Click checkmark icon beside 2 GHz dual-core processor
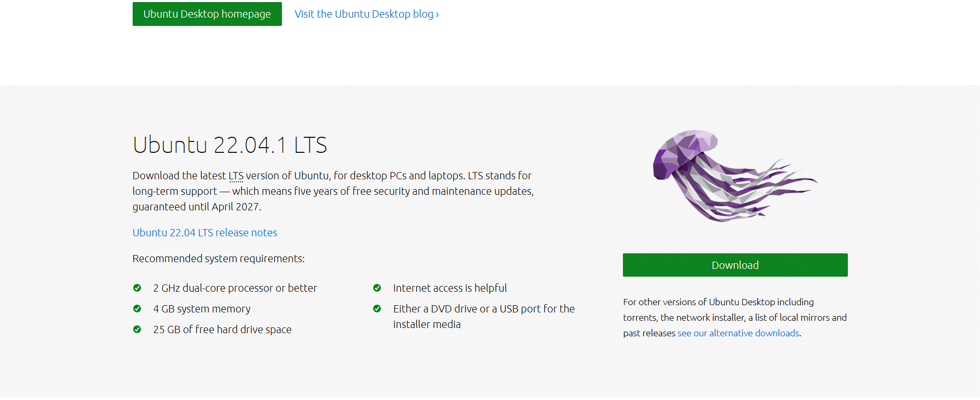 click(137, 288)
